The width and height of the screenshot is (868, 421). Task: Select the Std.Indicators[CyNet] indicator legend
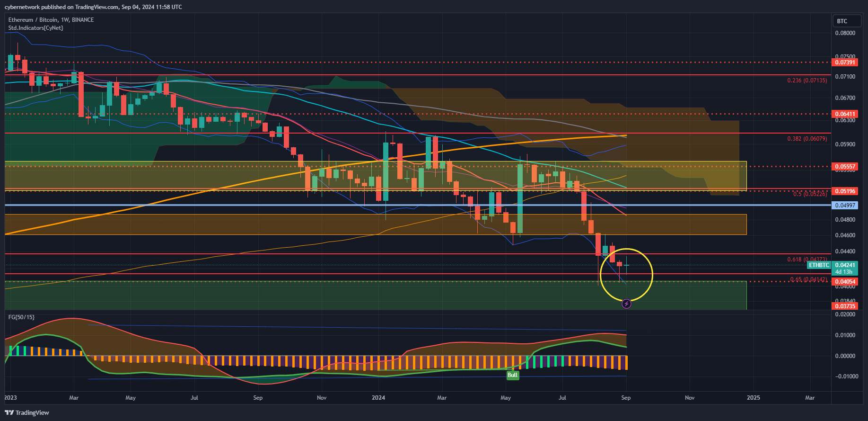point(35,28)
